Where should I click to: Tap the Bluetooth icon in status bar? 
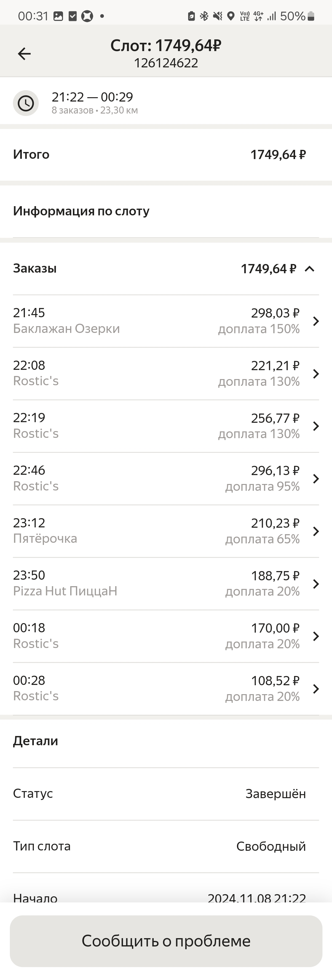[x=204, y=16]
